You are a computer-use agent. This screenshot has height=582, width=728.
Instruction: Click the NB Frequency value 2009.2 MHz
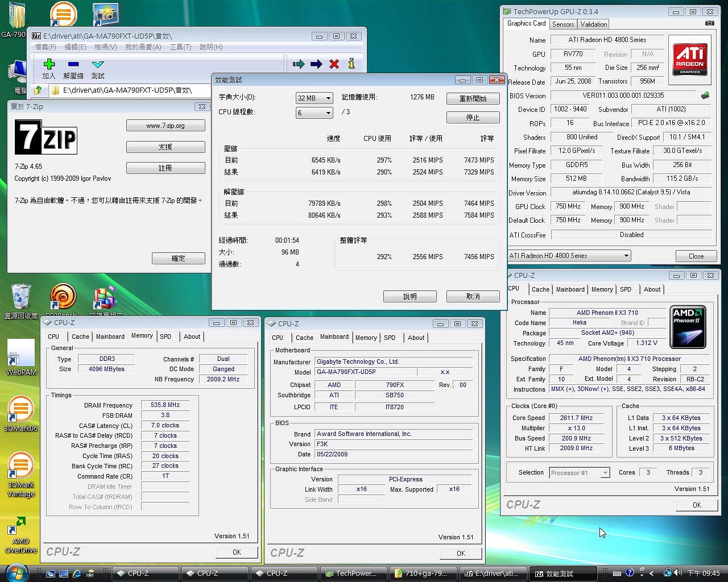223,379
